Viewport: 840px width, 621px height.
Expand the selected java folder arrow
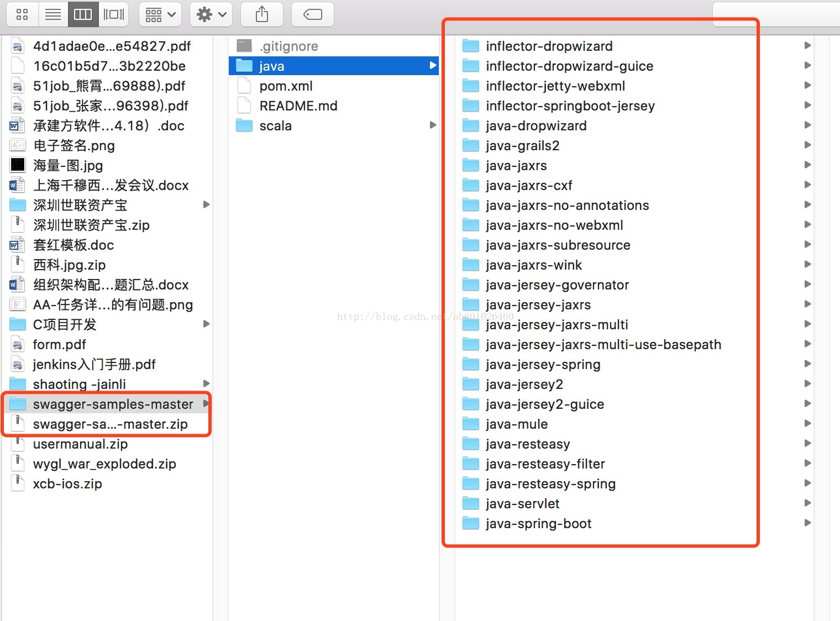coord(433,66)
